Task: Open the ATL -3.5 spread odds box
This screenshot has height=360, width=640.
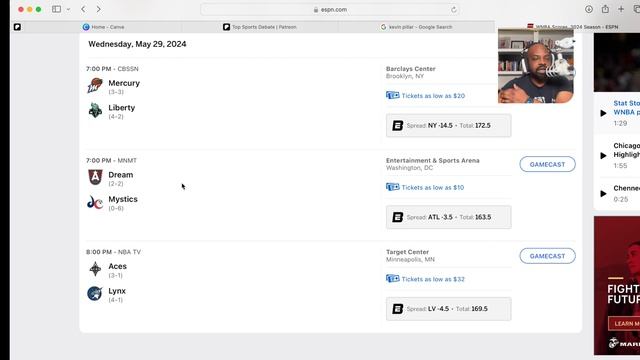Action: [x=449, y=217]
